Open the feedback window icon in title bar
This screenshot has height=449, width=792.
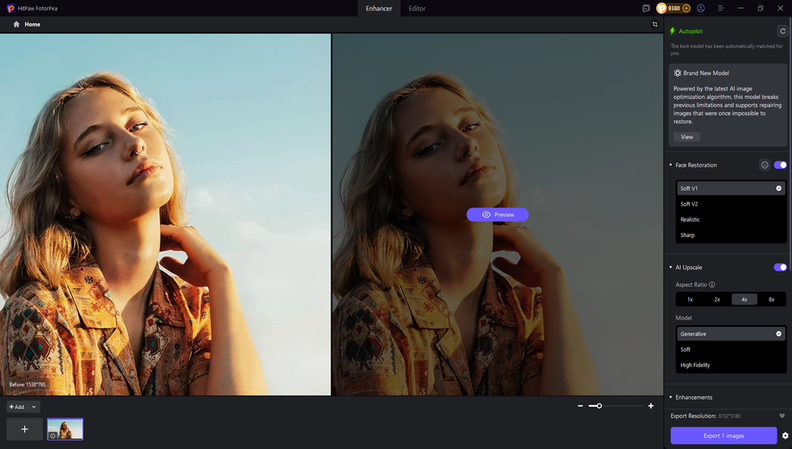pyautogui.click(x=646, y=8)
